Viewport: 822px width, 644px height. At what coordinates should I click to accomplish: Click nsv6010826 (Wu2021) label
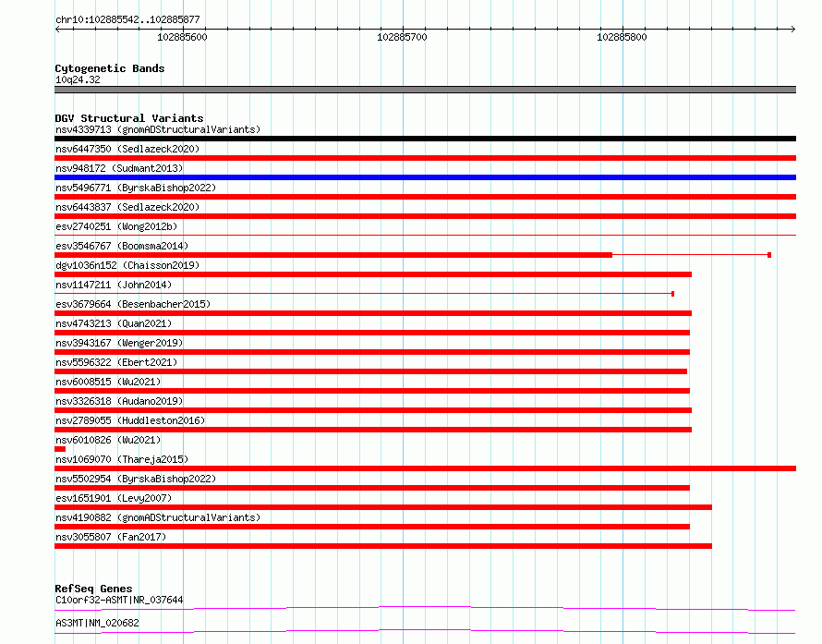(108, 440)
